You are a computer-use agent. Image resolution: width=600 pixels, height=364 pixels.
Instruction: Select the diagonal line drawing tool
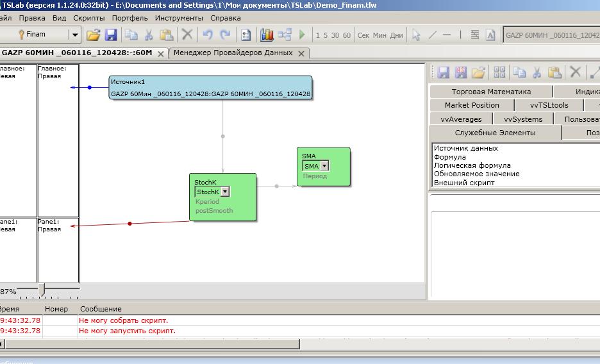click(432, 35)
